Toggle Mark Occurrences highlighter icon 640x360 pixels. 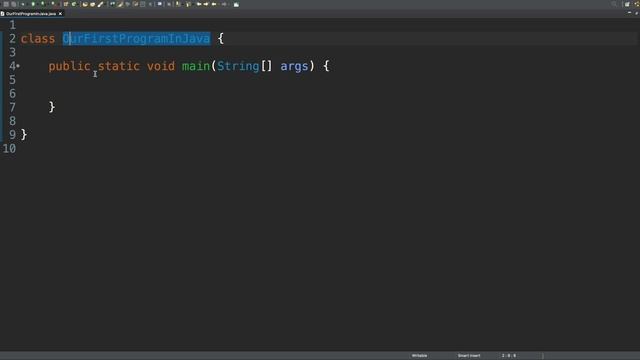point(120,4)
